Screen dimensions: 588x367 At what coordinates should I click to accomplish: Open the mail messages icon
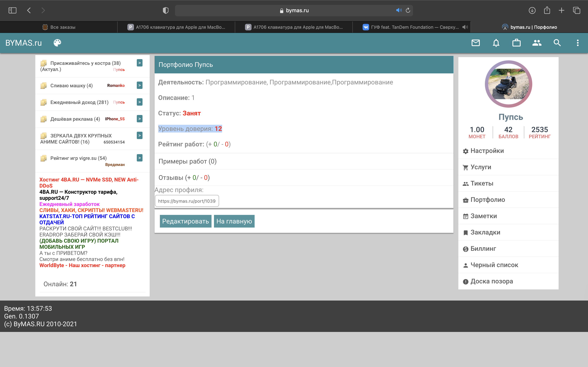pyautogui.click(x=476, y=43)
